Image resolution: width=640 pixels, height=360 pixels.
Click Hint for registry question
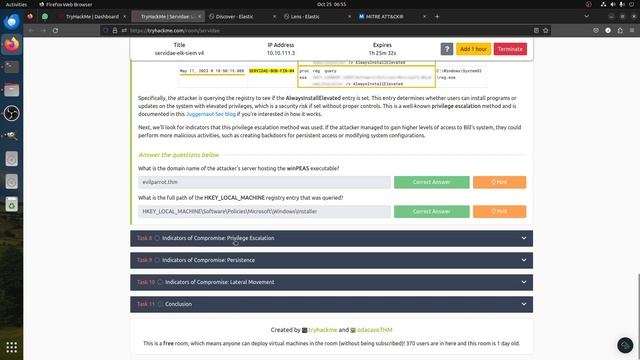click(x=499, y=211)
